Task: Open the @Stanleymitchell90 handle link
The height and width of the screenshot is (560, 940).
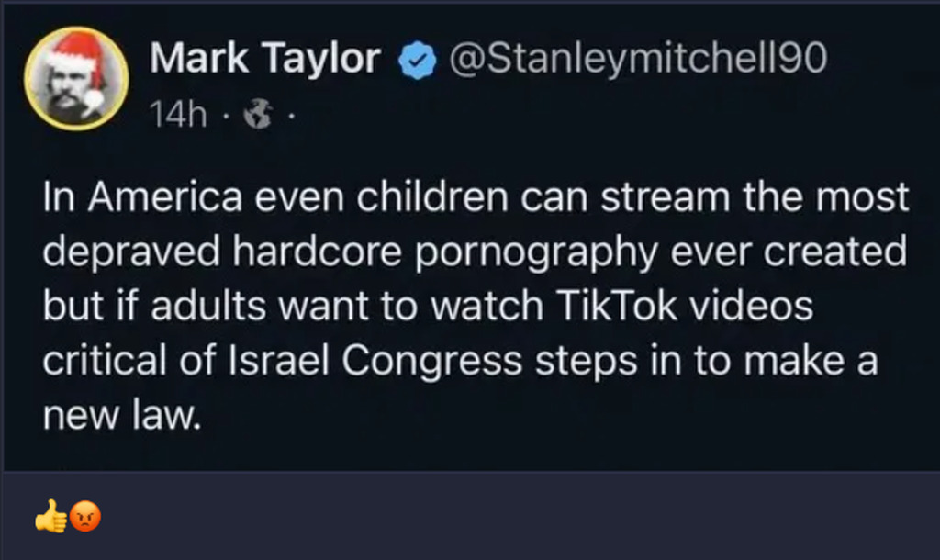Action: click(x=637, y=60)
